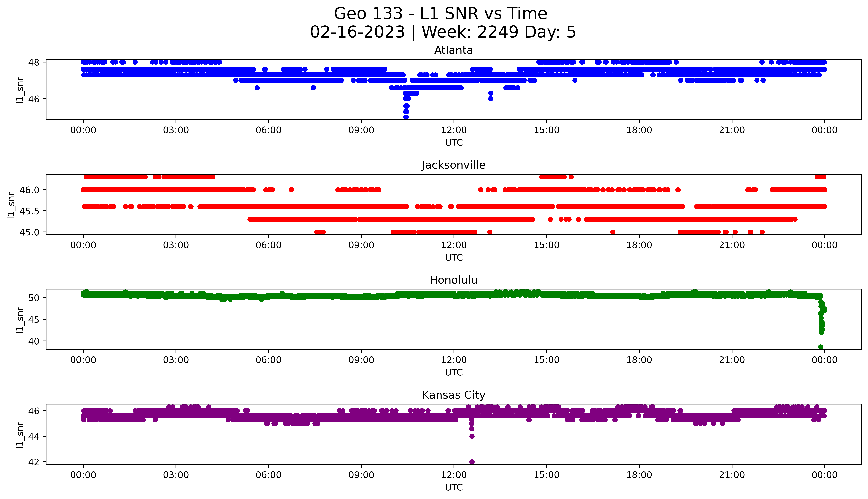This screenshot has height=499, width=868.
Task: Click the 03:00 x-tick on Honolulu plot
Action: tap(176, 360)
